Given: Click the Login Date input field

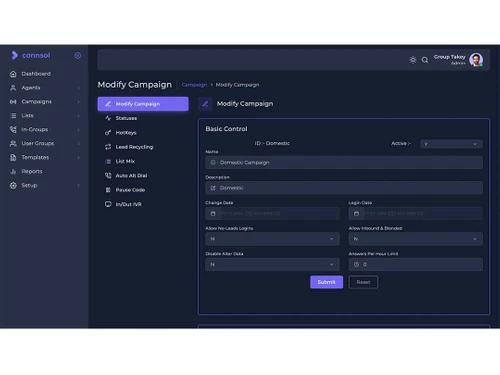Looking at the screenshot, I should pyautogui.click(x=416, y=214).
